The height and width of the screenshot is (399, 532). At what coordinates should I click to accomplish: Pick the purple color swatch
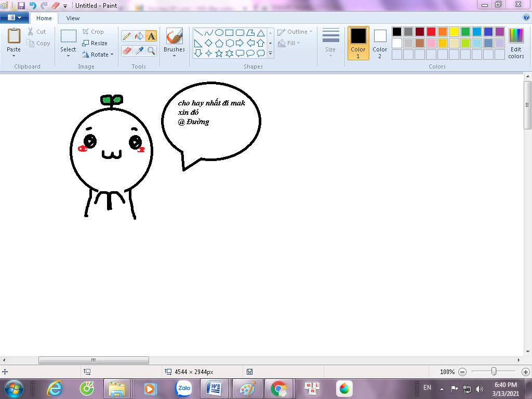point(500,32)
